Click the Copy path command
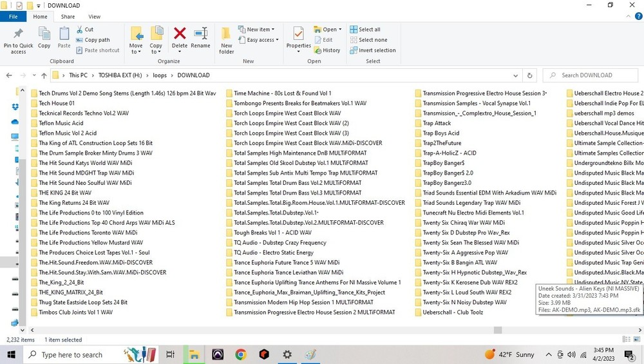This screenshot has width=644, height=364. 93,40
